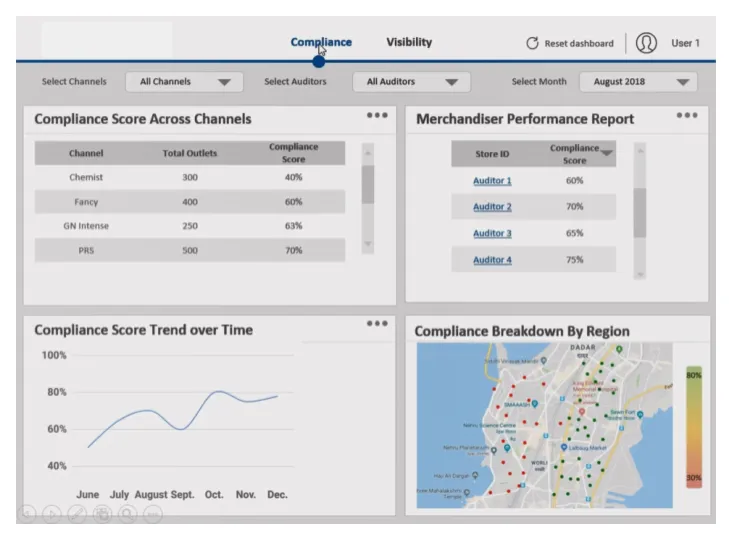Select the Chemist channel row

pos(190,177)
